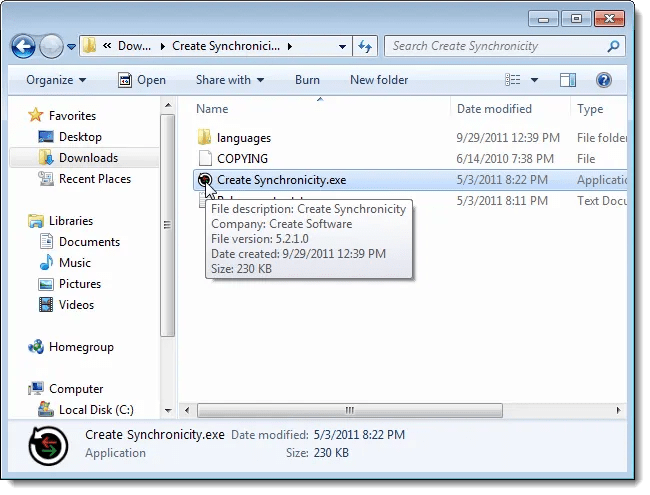
Task: Sort by the Type column header
Action: click(590, 109)
